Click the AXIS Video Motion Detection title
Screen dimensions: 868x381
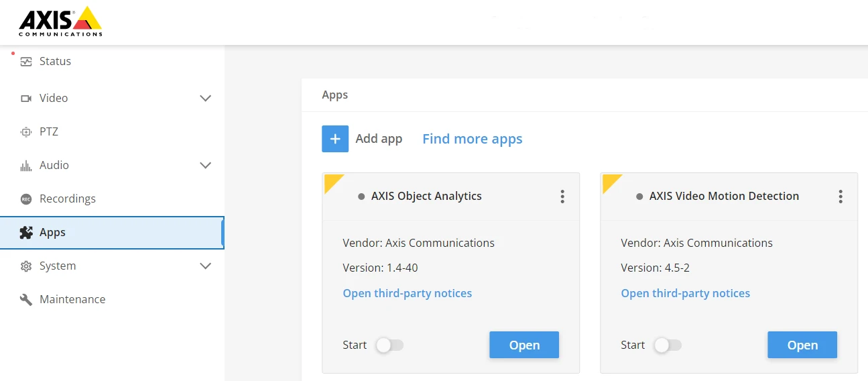coord(724,196)
